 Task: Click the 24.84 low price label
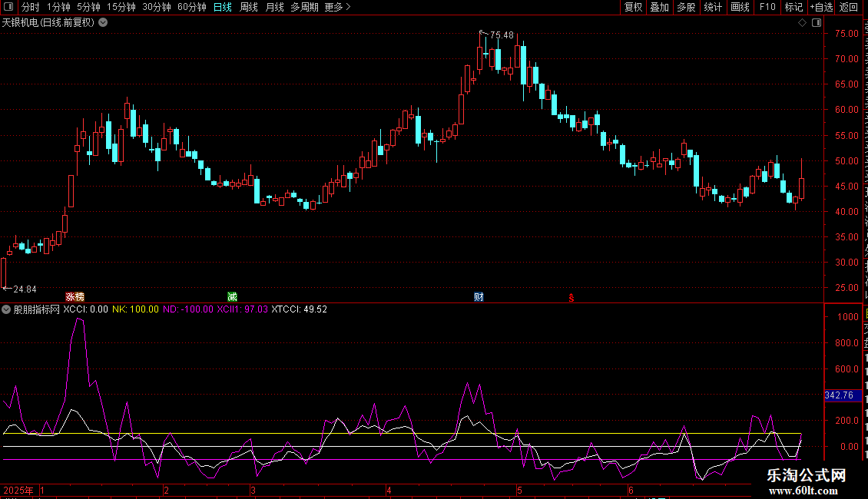point(25,289)
